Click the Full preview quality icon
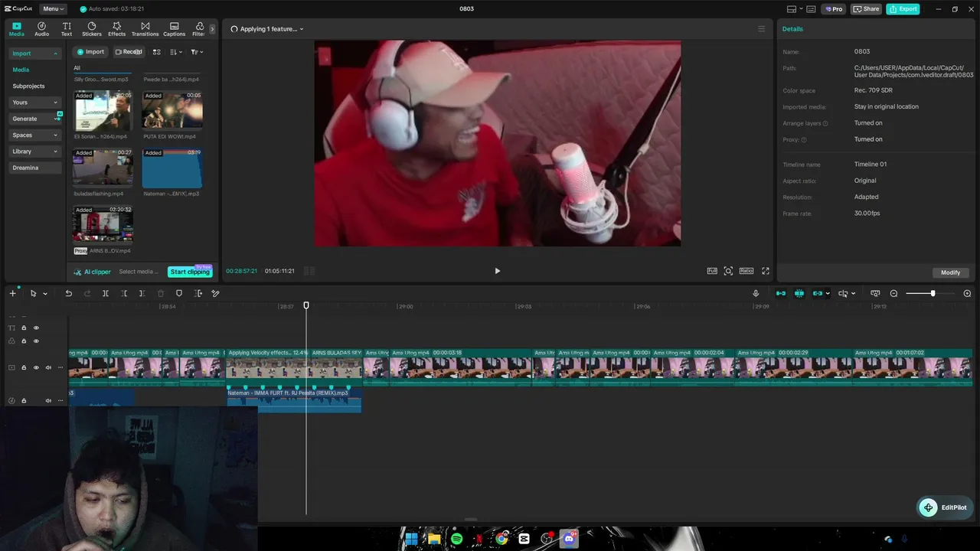Screen dimensions: 980x551 (712, 271)
